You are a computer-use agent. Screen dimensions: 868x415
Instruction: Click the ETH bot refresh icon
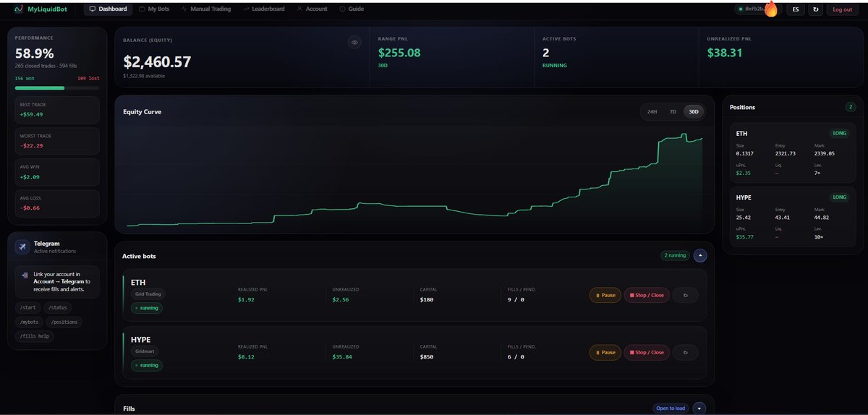[686, 295]
